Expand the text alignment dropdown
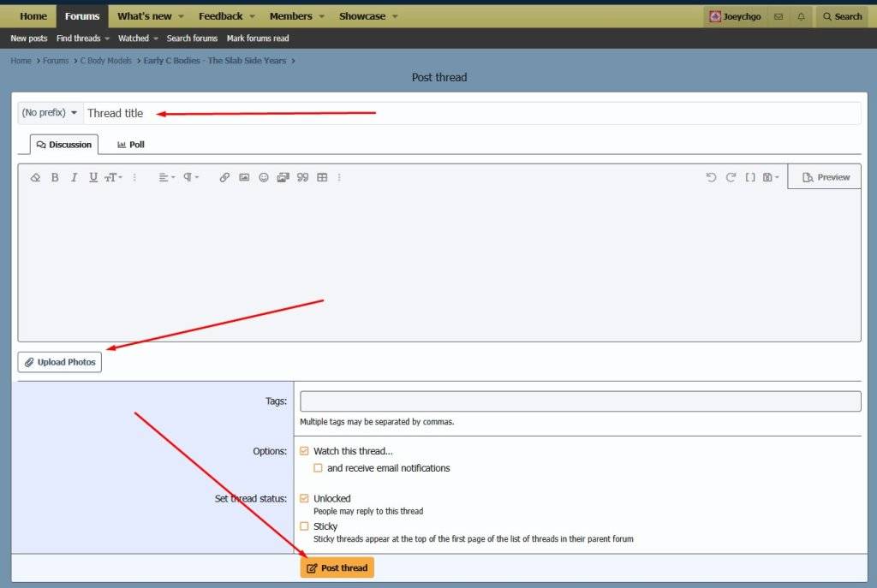877x588 pixels. tap(166, 178)
